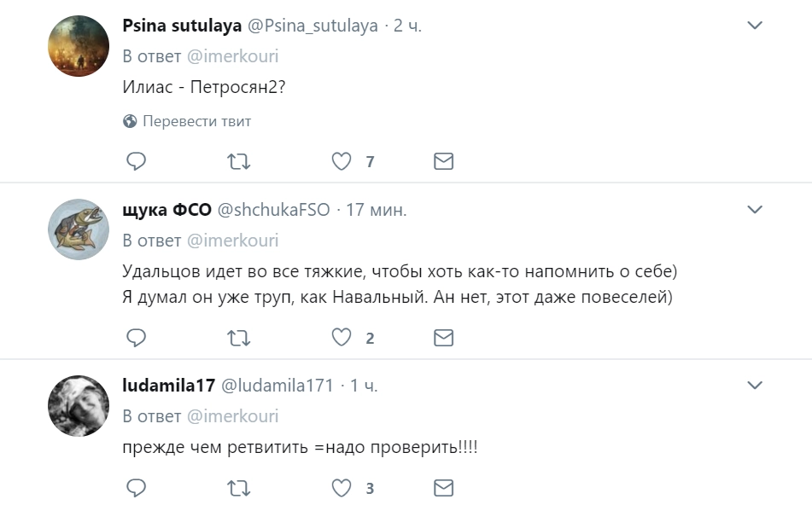Retweet the щука ФСО tweet

point(239,338)
